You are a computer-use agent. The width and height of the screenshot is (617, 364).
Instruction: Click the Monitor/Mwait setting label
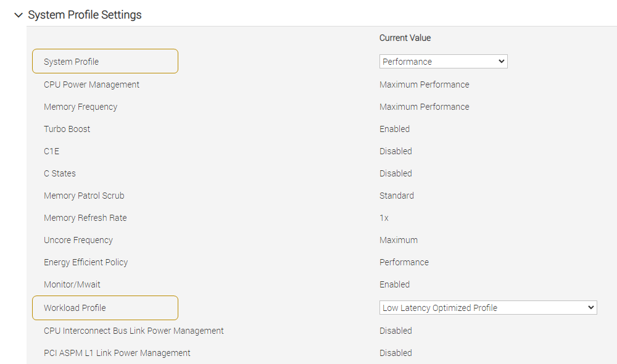[x=72, y=284]
